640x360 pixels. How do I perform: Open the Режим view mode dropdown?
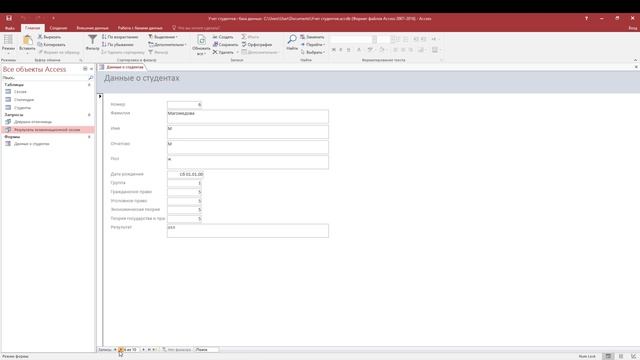(8, 45)
